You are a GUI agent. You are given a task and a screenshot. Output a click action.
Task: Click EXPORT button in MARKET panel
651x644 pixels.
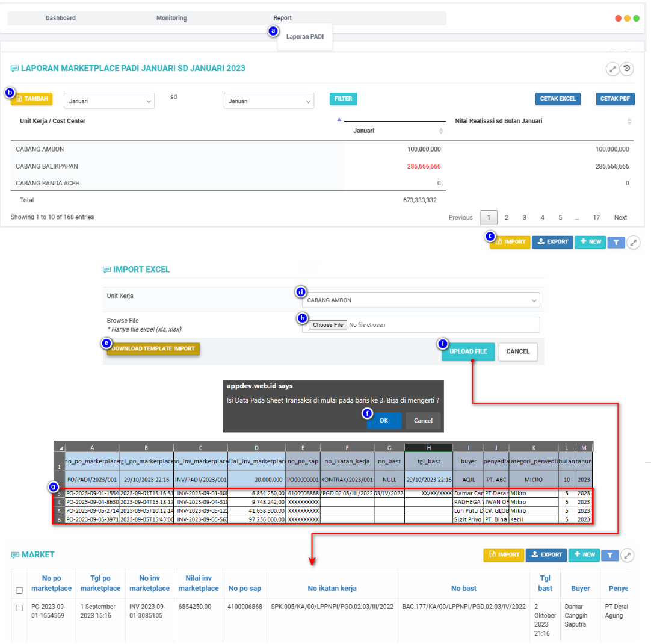click(546, 555)
